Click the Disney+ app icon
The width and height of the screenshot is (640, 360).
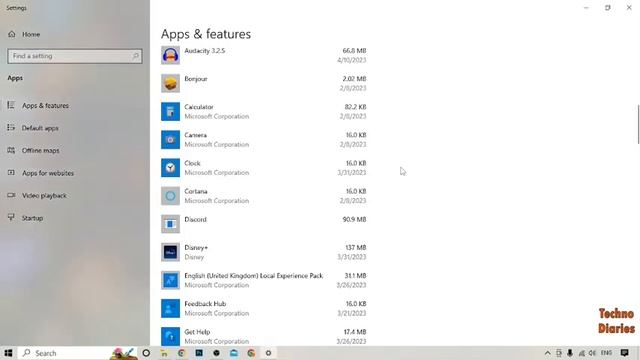170,252
